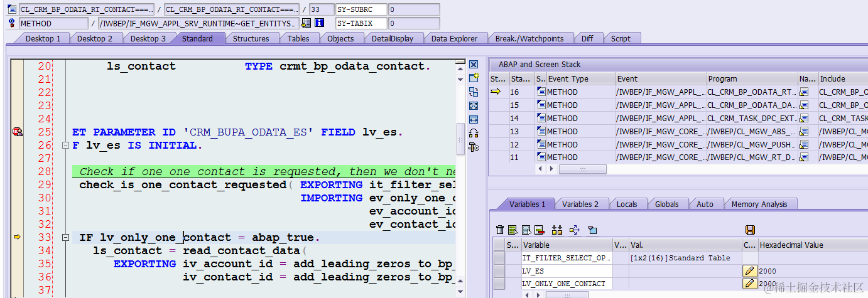
Task: Click the blue arrows icon in the variables toolbar
Action: tap(574, 230)
